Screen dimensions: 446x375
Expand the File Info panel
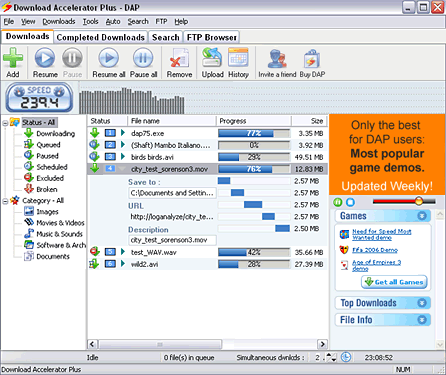pos(422,320)
